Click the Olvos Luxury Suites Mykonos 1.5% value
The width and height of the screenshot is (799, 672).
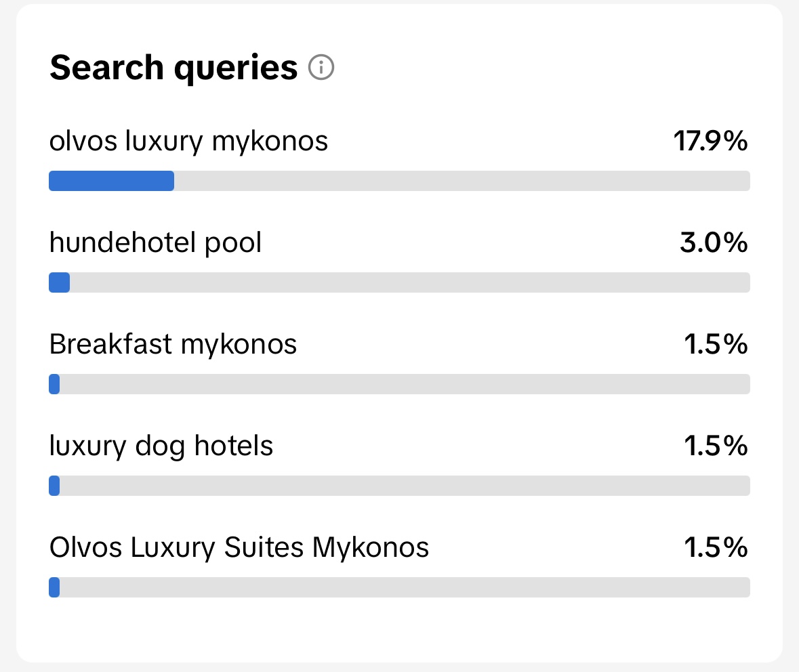pyautogui.click(x=716, y=547)
